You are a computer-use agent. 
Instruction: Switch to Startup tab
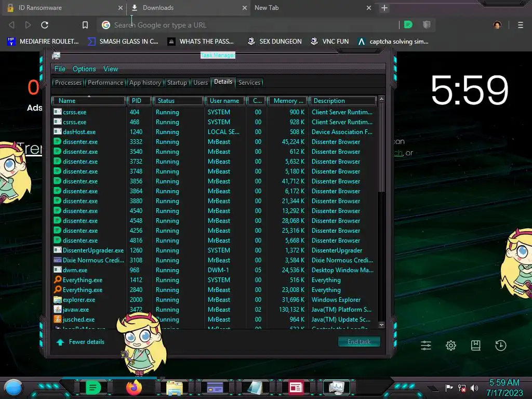[177, 83]
